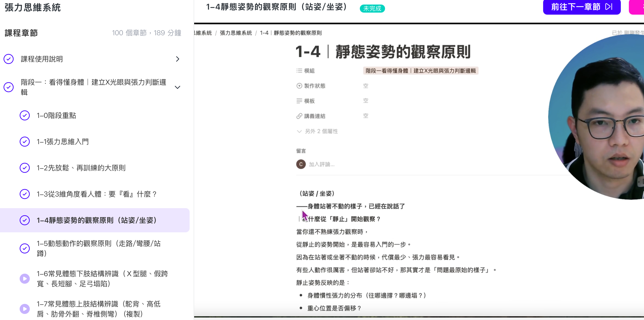Click the 課程章節 heading
Image resolution: width=644 pixels, height=320 pixels.
point(21,33)
